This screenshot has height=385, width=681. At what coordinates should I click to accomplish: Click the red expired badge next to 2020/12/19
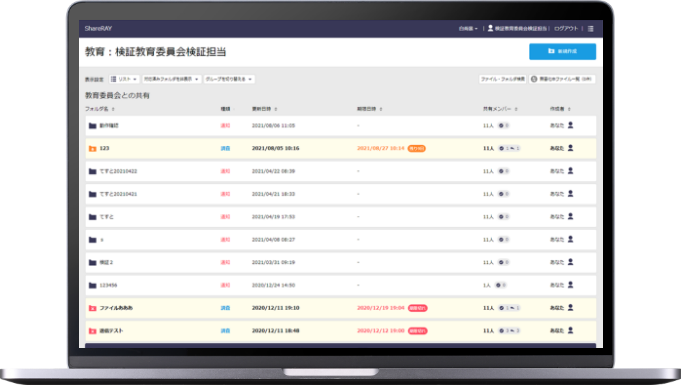(418, 308)
